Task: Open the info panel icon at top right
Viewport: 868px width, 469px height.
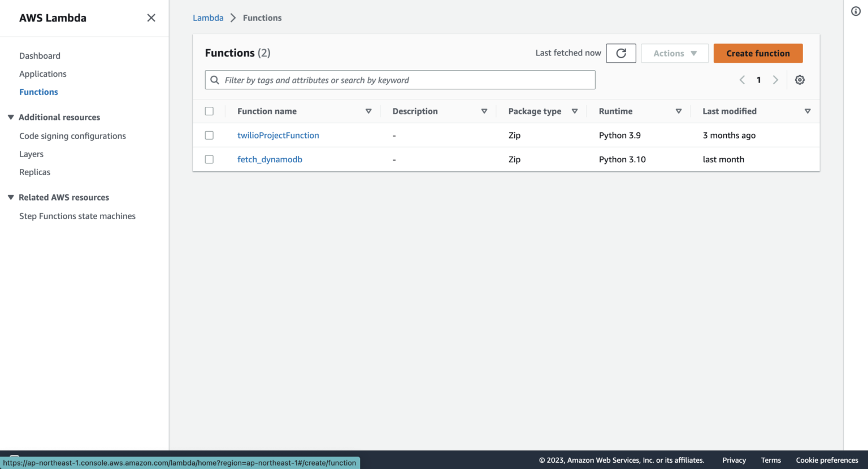Action: click(855, 11)
